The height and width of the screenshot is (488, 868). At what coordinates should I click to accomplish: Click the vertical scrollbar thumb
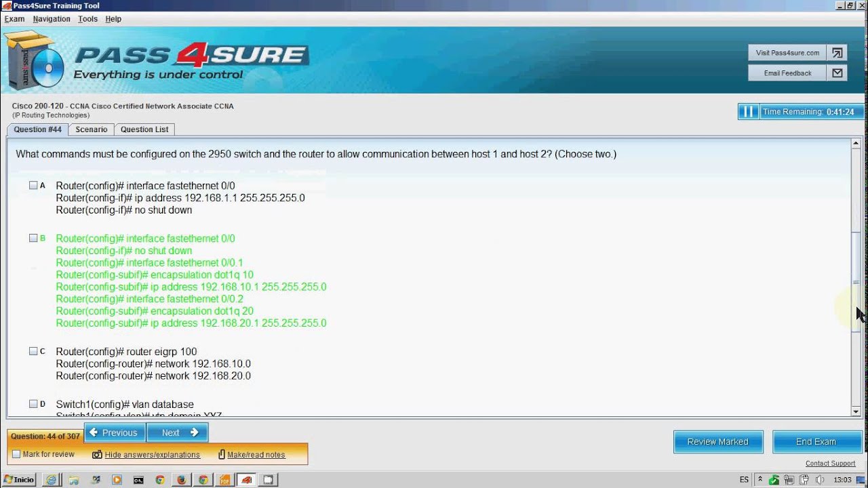pos(856,282)
